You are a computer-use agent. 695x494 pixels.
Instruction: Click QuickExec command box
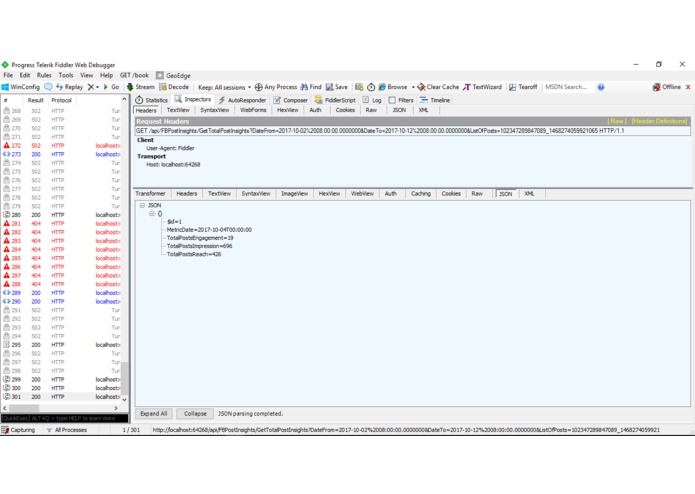[x=65, y=418]
